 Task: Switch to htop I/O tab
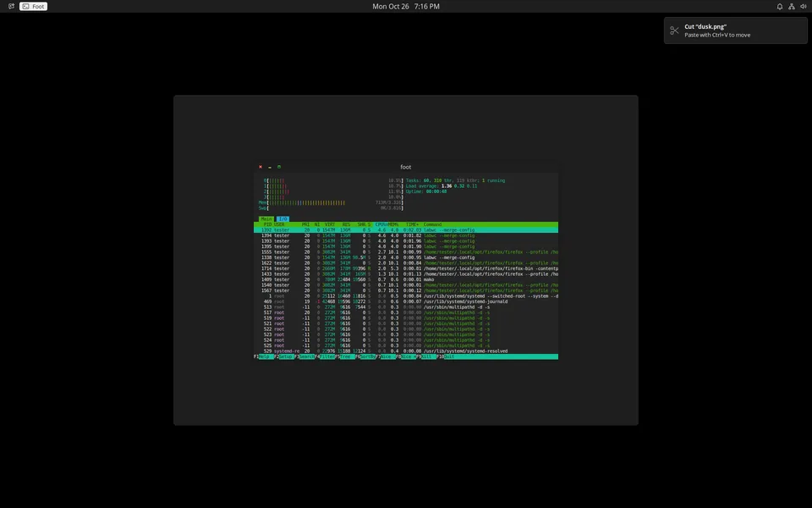click(x=283, y=218)
